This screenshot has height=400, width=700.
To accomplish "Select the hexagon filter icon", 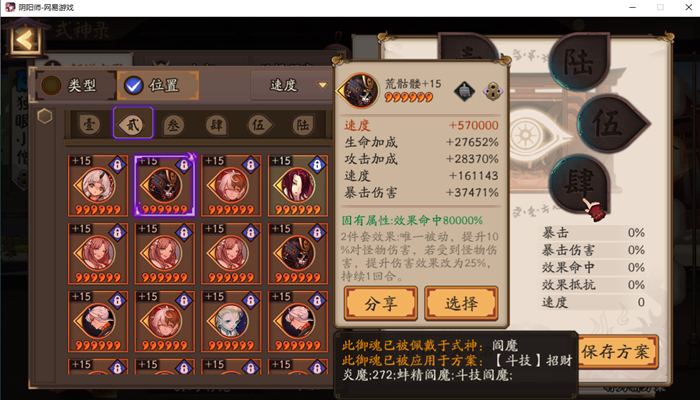I will [45, 117].
